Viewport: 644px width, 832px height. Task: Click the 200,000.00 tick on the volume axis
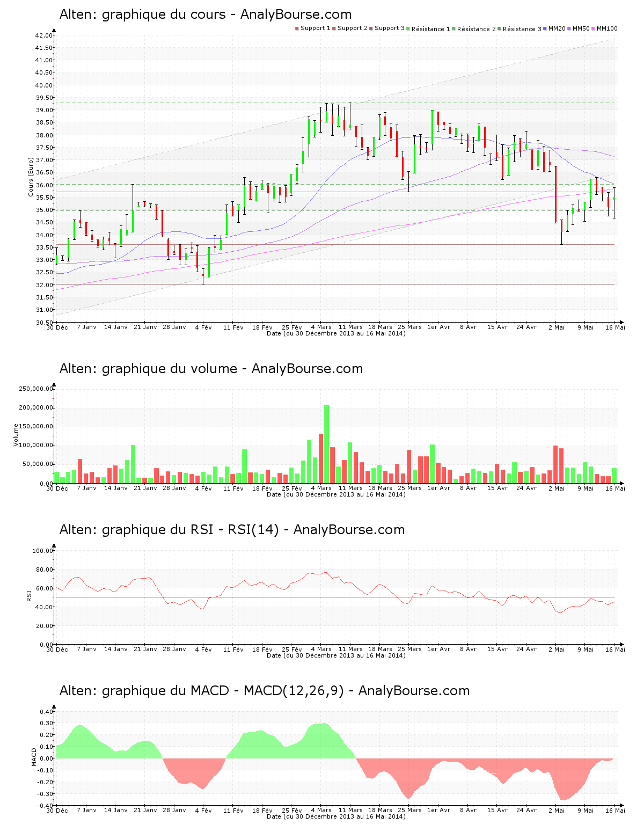tap(36, 407)
